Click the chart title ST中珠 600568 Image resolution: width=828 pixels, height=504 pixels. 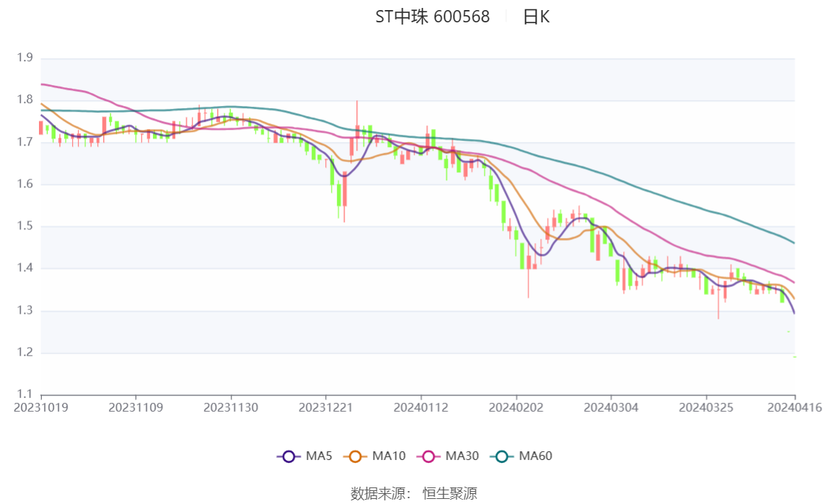433,17
